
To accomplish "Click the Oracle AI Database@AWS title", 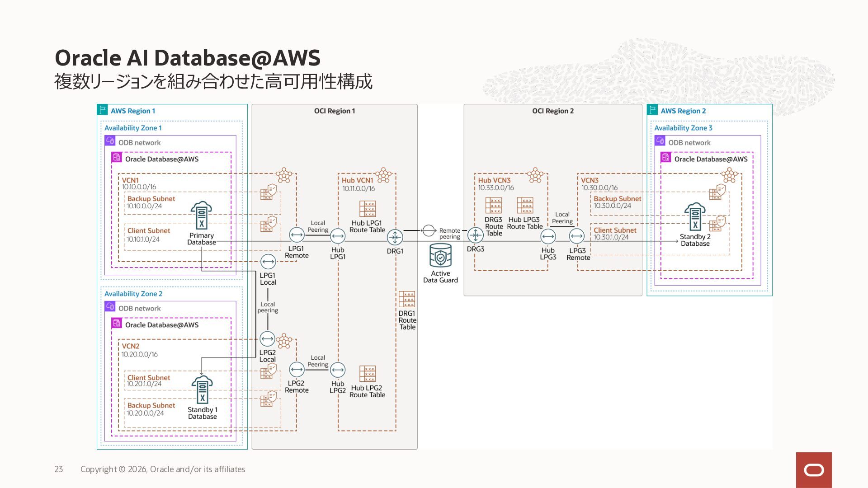I will pos(187,58).
